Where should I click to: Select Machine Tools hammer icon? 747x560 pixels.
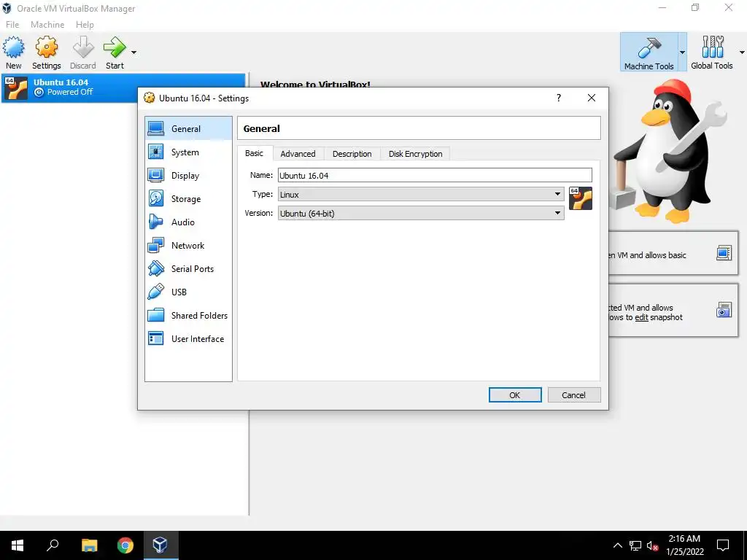(x=649, y=47)
